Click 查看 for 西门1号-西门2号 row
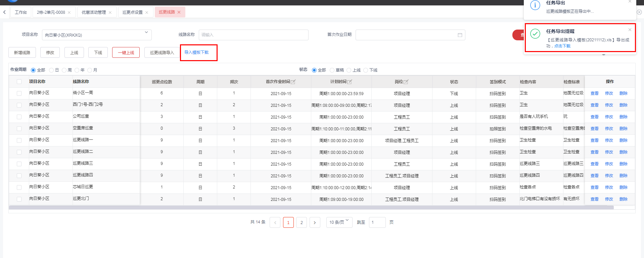This screenshot has width=644, height=258. [x=595, y=105]
